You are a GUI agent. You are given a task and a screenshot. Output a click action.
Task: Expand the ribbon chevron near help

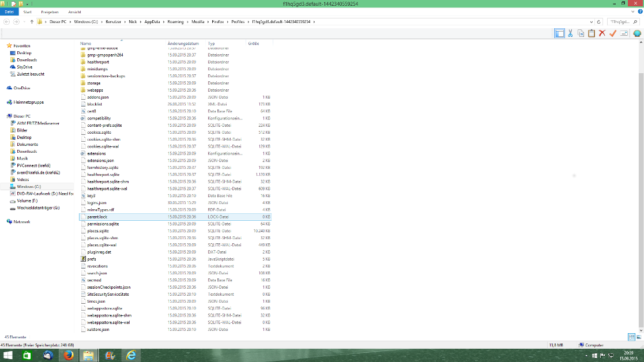tap(633, 12)
